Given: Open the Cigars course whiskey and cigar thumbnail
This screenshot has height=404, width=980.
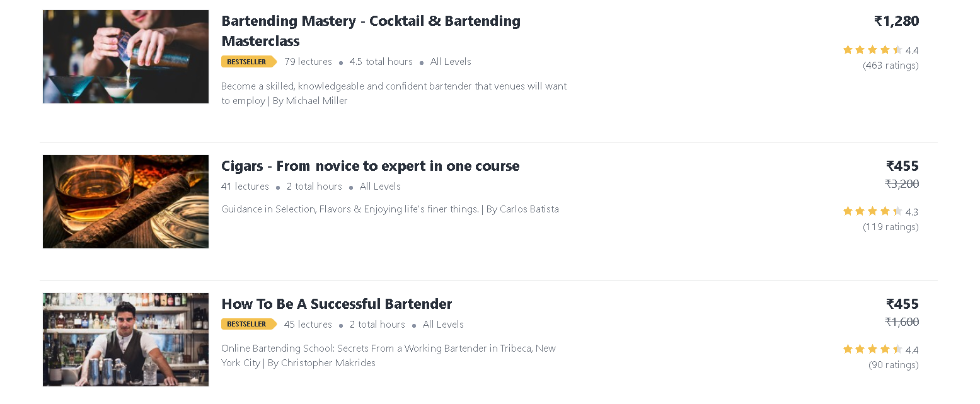Looking at the screenshot, I should click(x=125, y=202).
